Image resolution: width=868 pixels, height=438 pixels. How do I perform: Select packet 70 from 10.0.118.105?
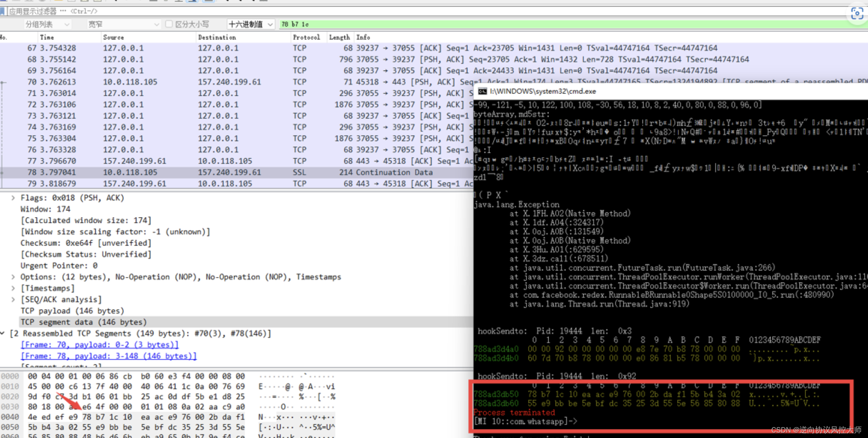(236, 82)
